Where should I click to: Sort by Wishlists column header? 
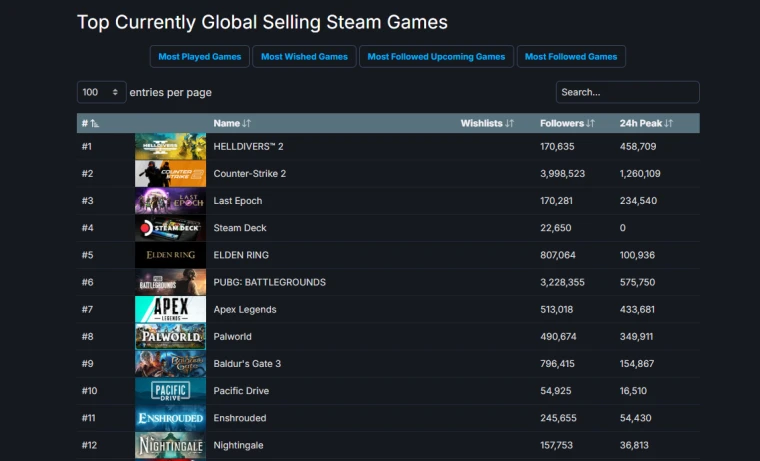(x=487, y=123)
